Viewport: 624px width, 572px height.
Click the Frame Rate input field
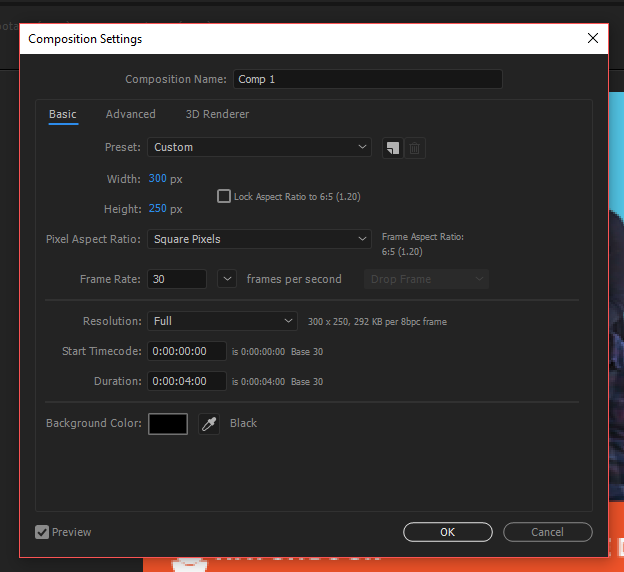pos(177,279)
